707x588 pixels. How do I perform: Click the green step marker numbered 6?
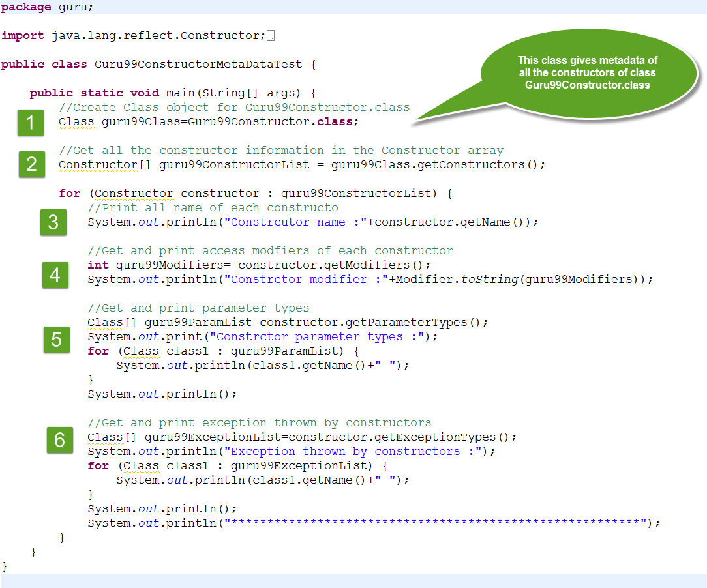click(59, 441)
